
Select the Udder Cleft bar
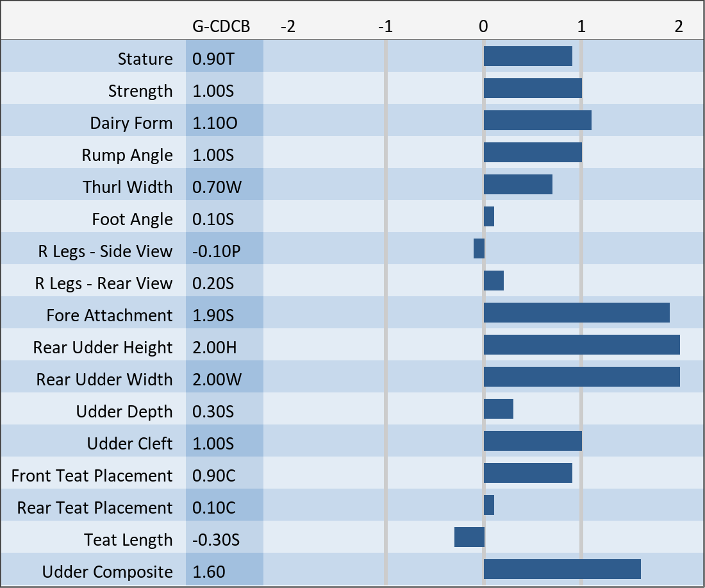click(x=533, y=441)
